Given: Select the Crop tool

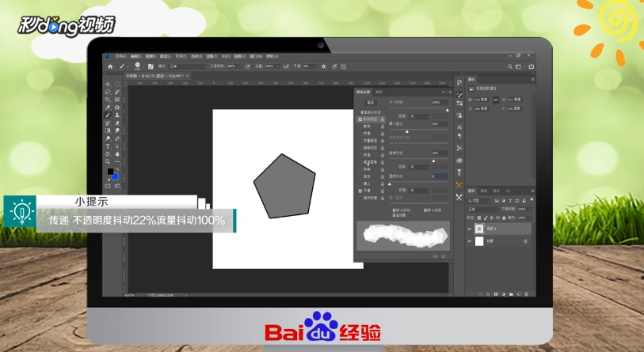Looking at the screenshot, I should pos(108,100).
